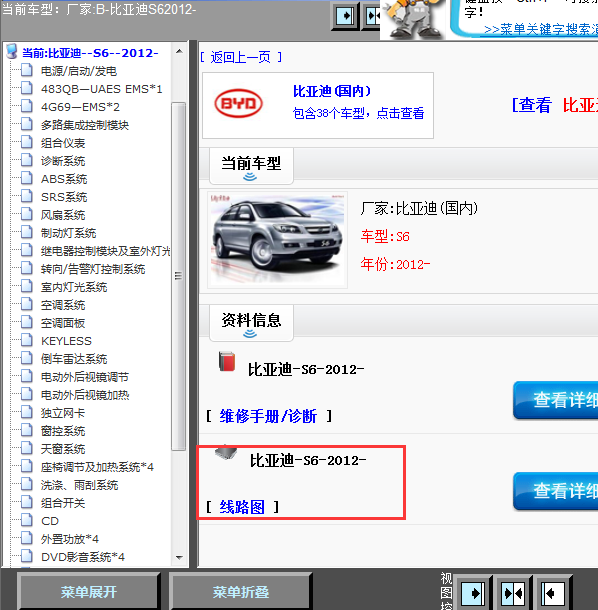The height and width of the screenshot is (610, 598).
Task: Open 483QB—UAES EMS*1 tree entry
Action: point(102,89)
